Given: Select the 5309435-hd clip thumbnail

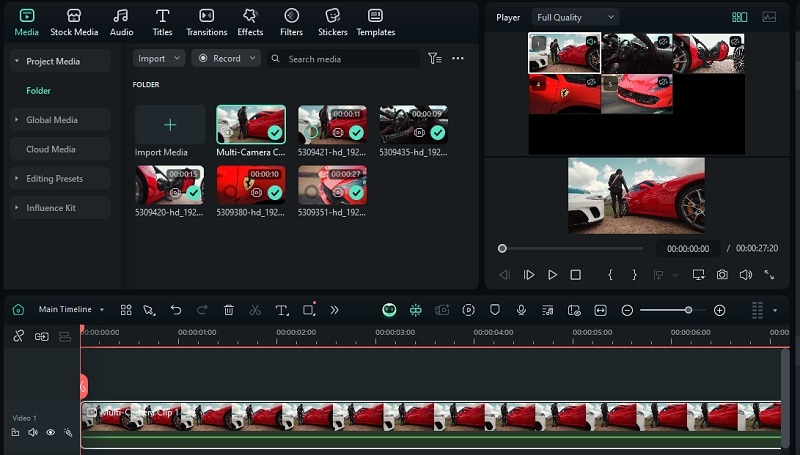Looking at the screenshot, I should coord(414,124).
